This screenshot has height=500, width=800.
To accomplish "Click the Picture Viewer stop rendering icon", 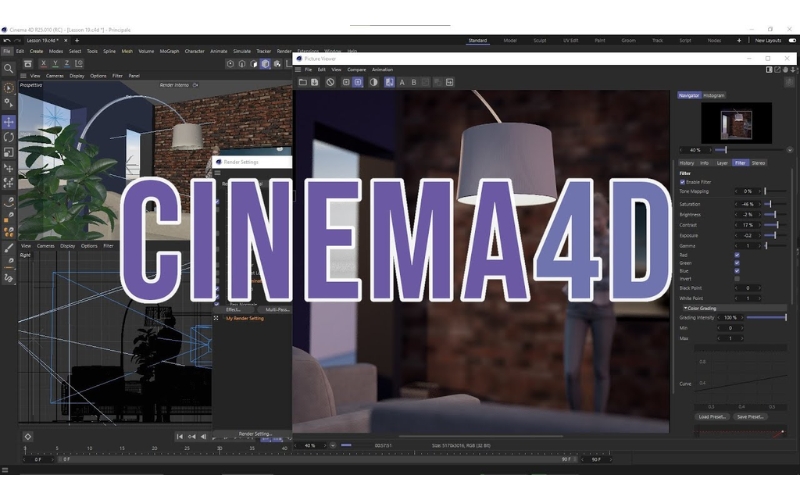I will (330, 82).
